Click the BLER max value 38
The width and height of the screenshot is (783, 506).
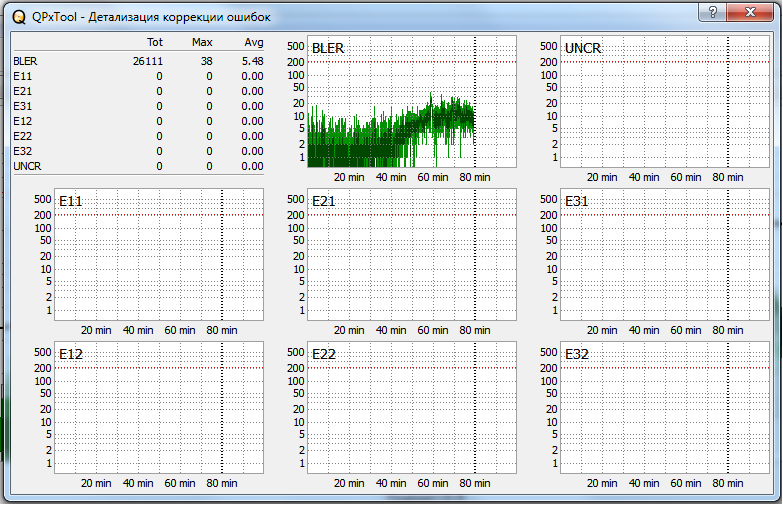206,61
